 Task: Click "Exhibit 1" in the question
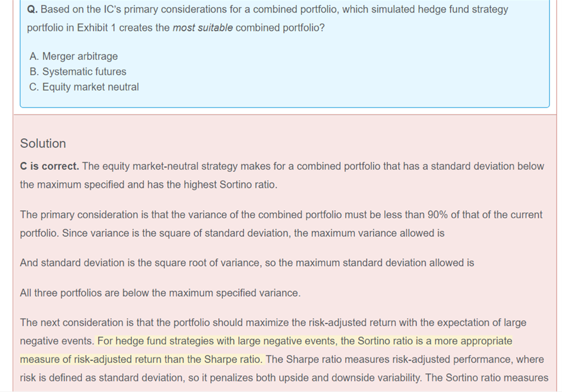(x=97, y=28)
